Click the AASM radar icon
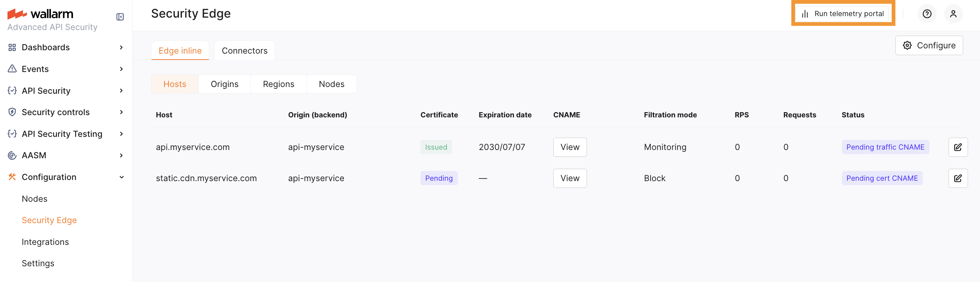 (12, 156)
